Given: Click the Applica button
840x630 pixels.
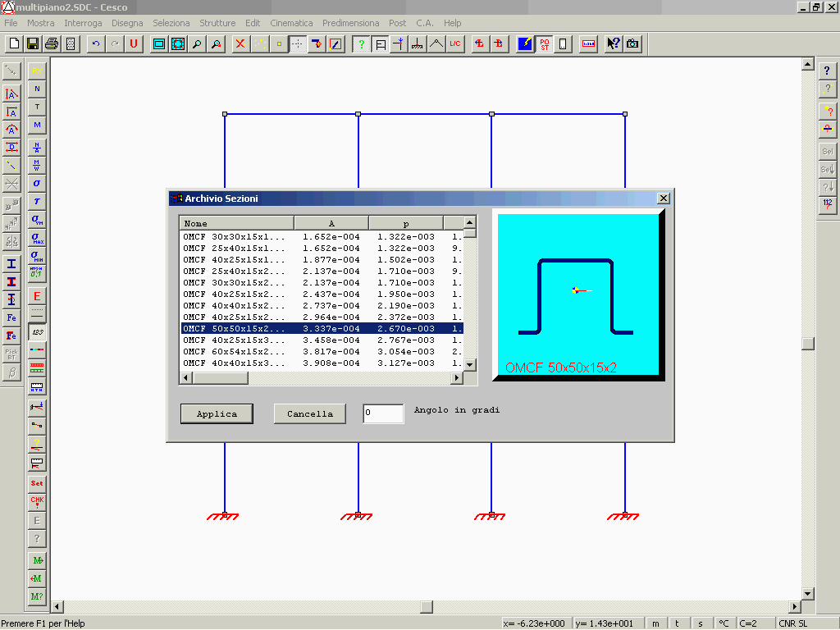Looking at the screenshot, I should [217, 414].
